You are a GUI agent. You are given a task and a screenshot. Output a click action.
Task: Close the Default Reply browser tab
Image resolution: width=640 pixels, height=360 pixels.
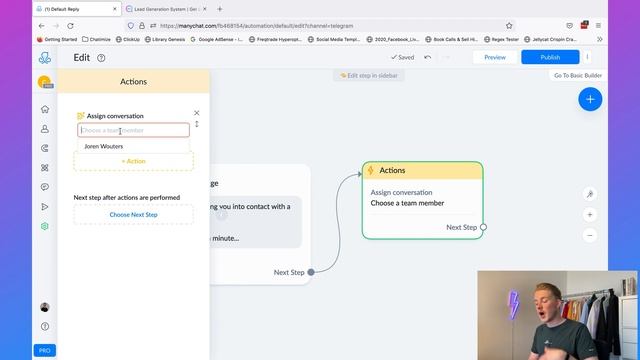(115, 9)
